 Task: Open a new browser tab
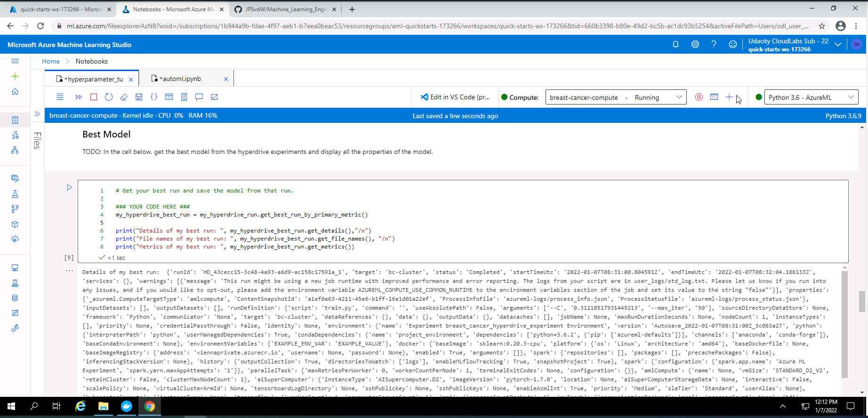(x=352, y=9)
